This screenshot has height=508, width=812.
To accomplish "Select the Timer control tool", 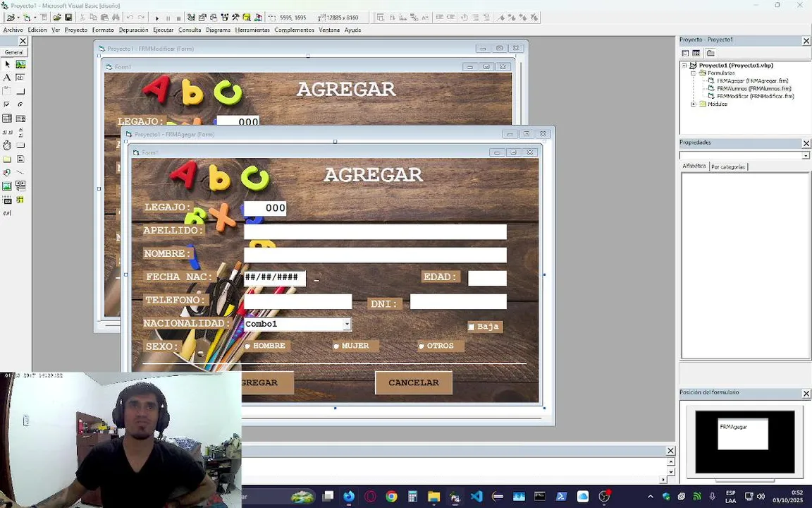I will click(x=7, y=145).
